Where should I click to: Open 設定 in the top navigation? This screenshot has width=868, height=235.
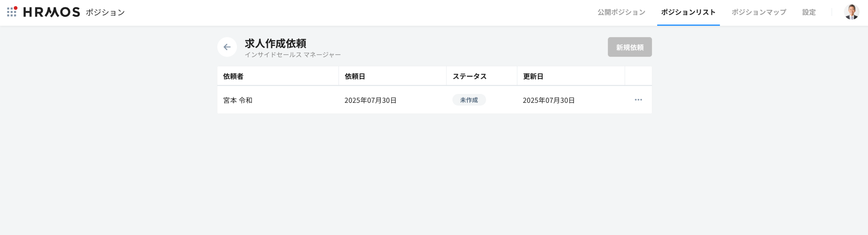pyautogui.click(x=808, y=12)
